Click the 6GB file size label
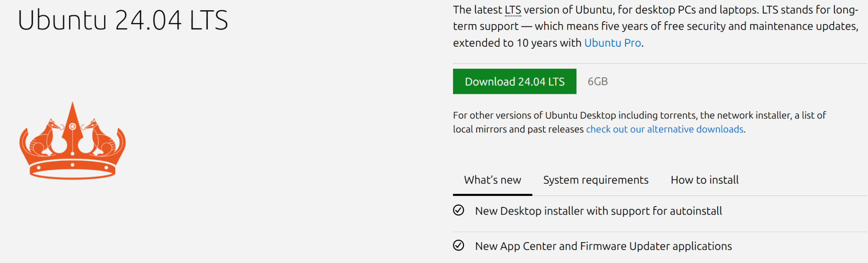This screenshot has width=868, height=263. [x=597, y=81]
